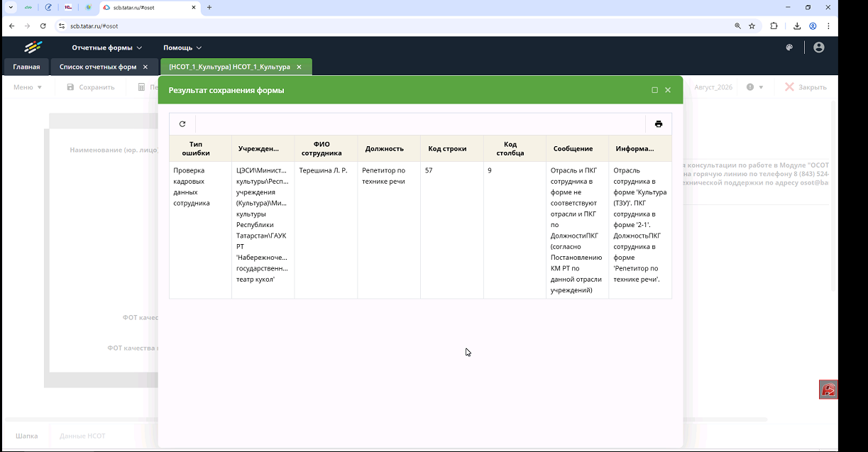Open the browser zoom indicator
Viewport: 868px width, 452px height.
[x=738, y=26]
